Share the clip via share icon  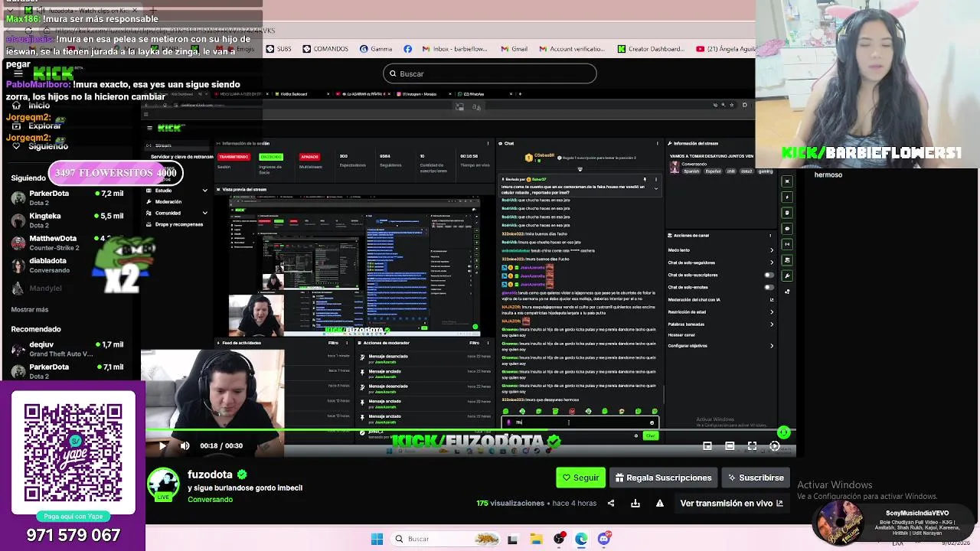pos(611,503)
